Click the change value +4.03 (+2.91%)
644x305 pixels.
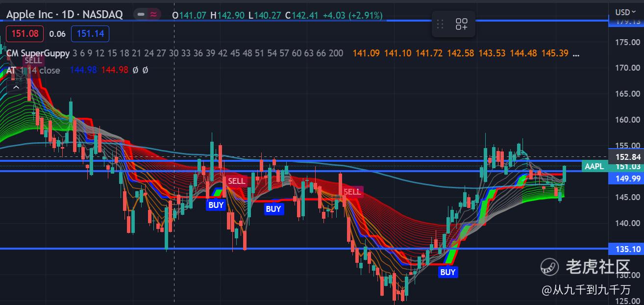point(353,15)
